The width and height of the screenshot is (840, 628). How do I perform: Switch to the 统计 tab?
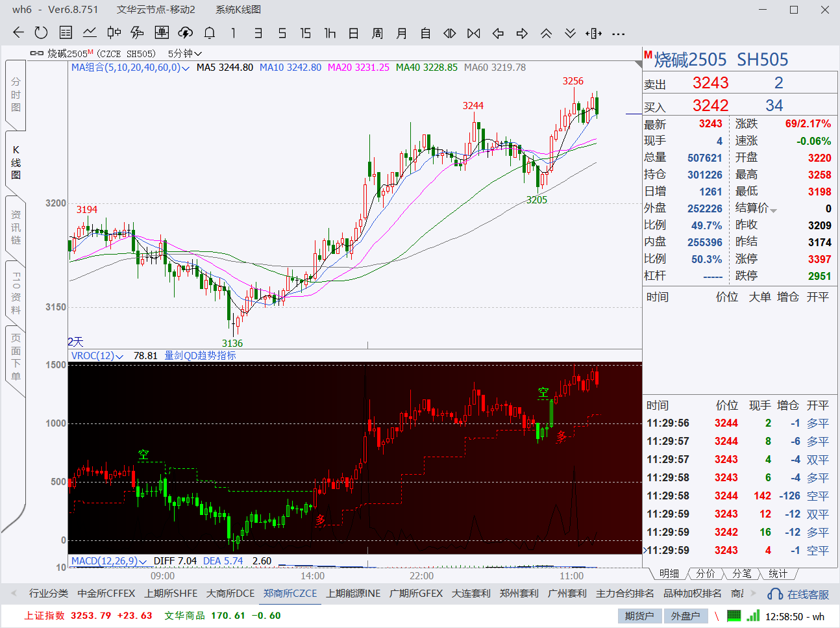[x=778, y=573]
